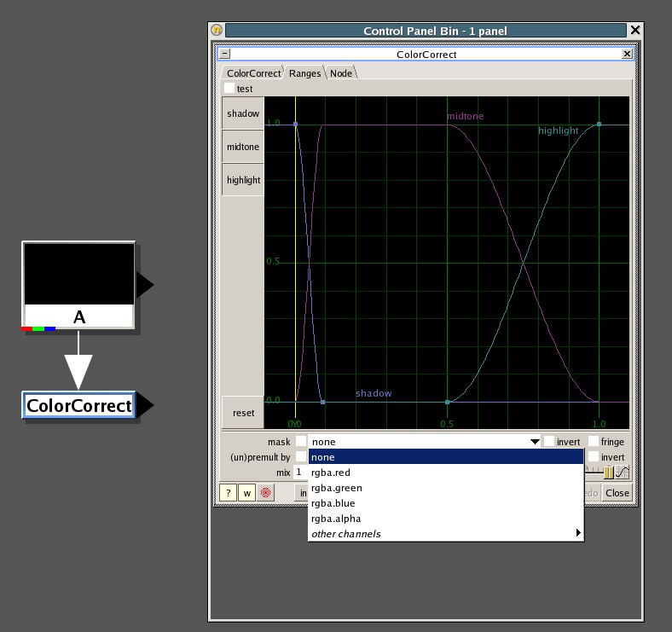Click the mix slider handle

tap(609, 473)
